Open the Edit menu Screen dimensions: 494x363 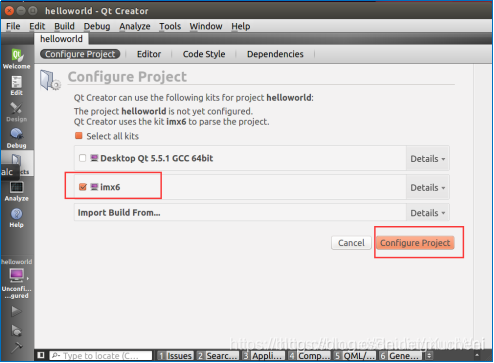pyautogui.click(x=37, y=26)
